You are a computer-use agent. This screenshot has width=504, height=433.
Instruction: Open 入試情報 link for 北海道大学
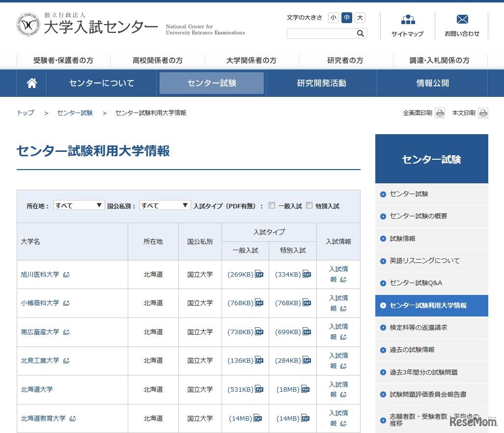tap(338, 389)
